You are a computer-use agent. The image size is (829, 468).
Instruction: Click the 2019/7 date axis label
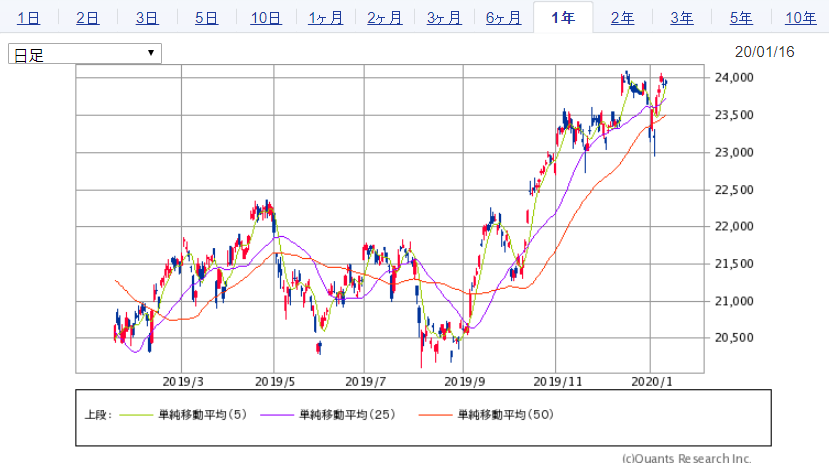[365, 382]
